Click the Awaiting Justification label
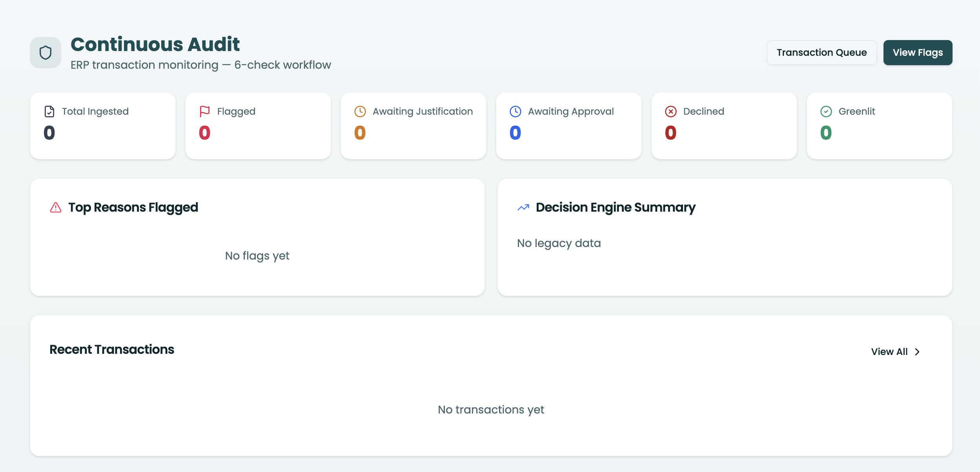 point(423,112)
